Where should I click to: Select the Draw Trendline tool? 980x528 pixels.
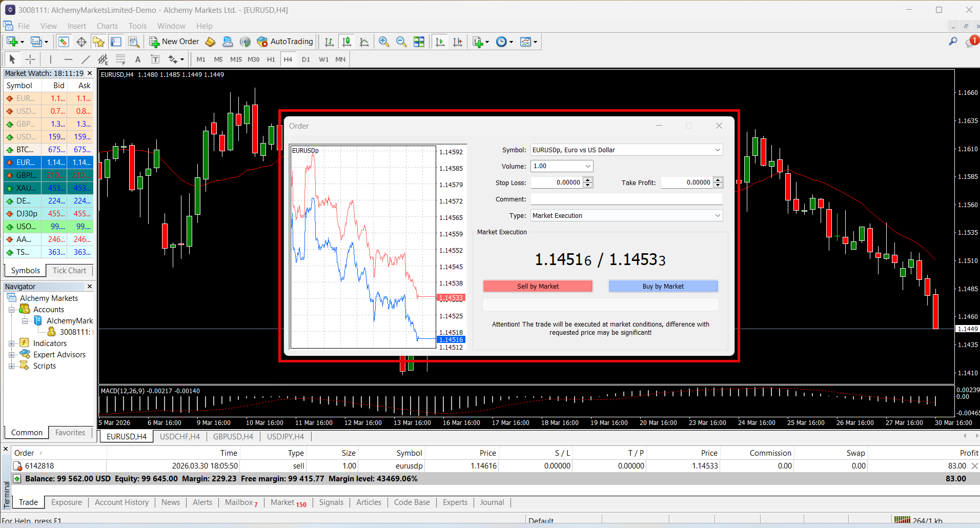click(86, 59)
